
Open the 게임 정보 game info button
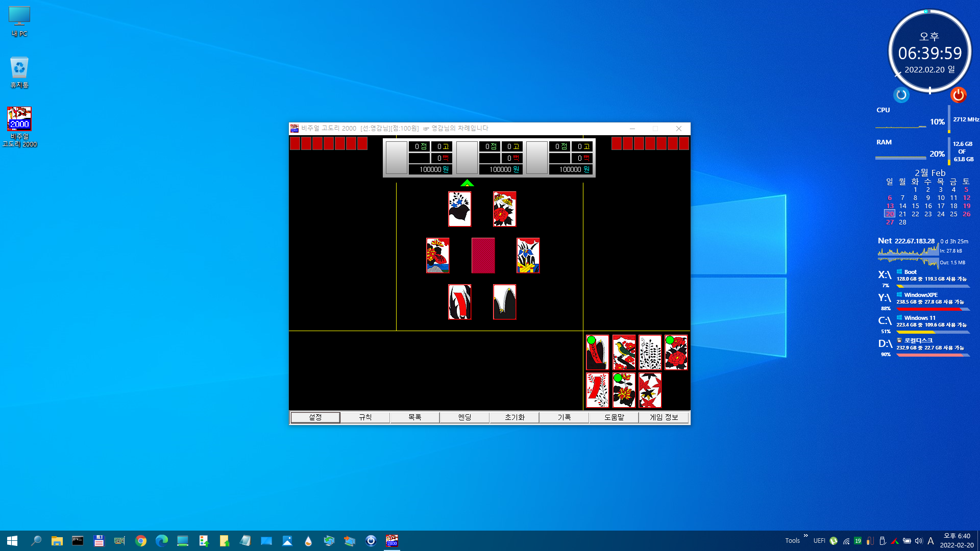click(664, 417)
